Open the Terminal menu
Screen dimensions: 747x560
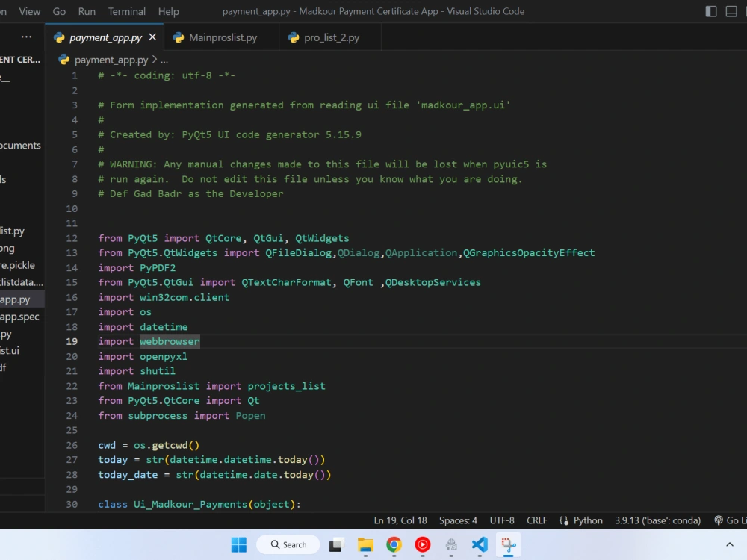(127, 11)
